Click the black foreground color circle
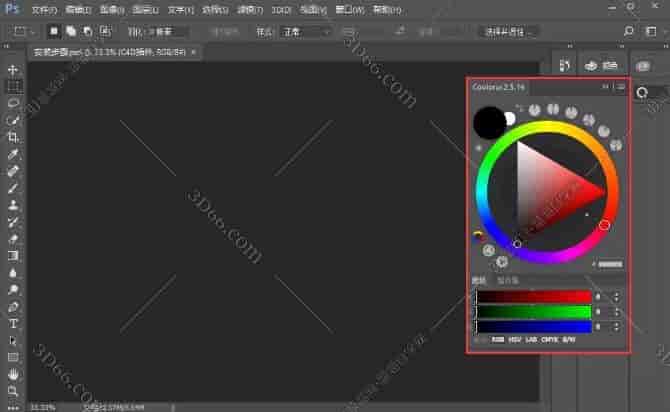 489,123
